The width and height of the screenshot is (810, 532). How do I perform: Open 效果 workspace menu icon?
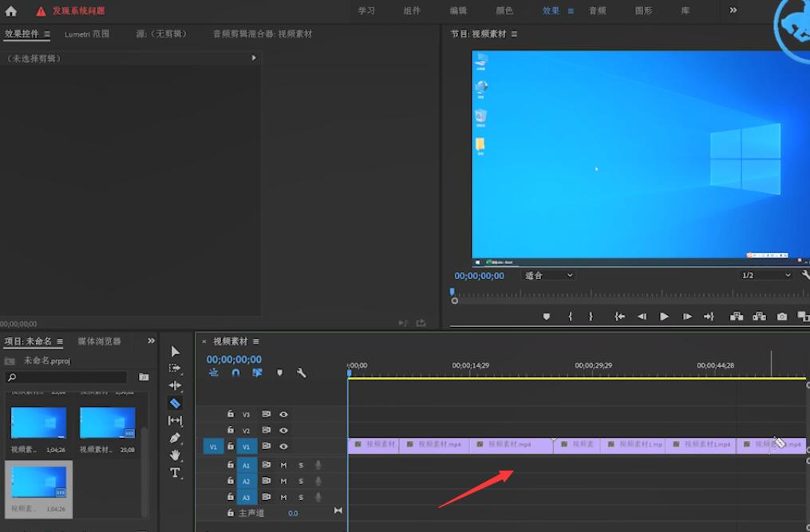(x=571, y=11)
